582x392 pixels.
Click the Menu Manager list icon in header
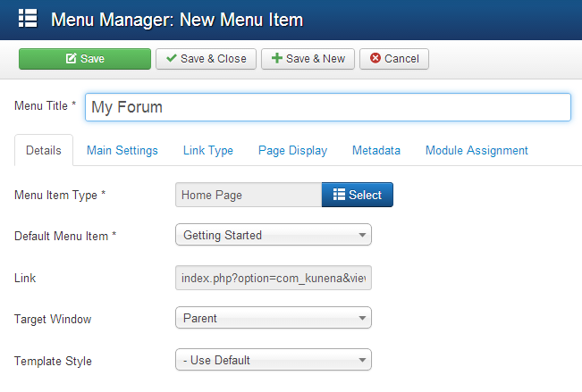point(28,19)
